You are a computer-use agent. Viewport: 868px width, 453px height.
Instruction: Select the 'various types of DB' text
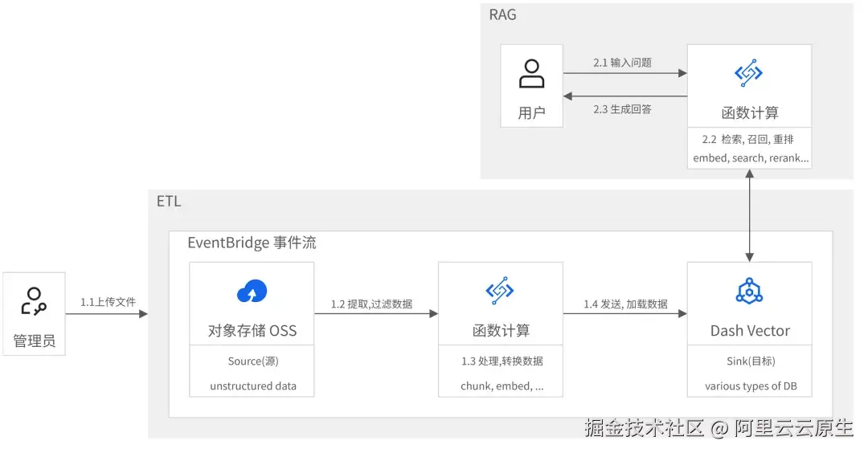click(751, 386)
